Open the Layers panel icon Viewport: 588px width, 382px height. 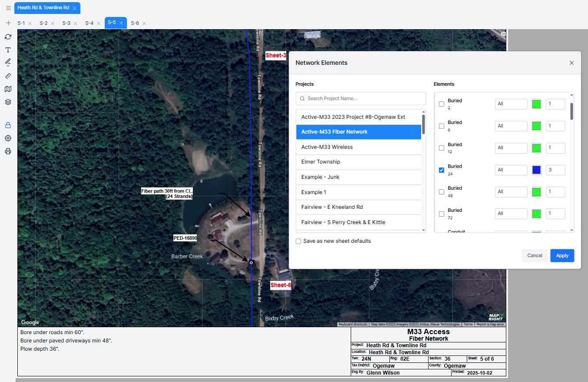pos(8,102)
